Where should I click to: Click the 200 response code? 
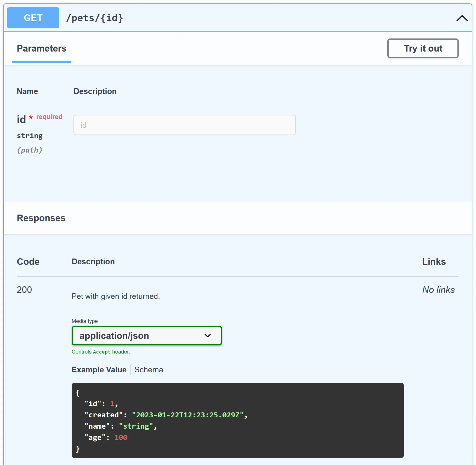24,290
